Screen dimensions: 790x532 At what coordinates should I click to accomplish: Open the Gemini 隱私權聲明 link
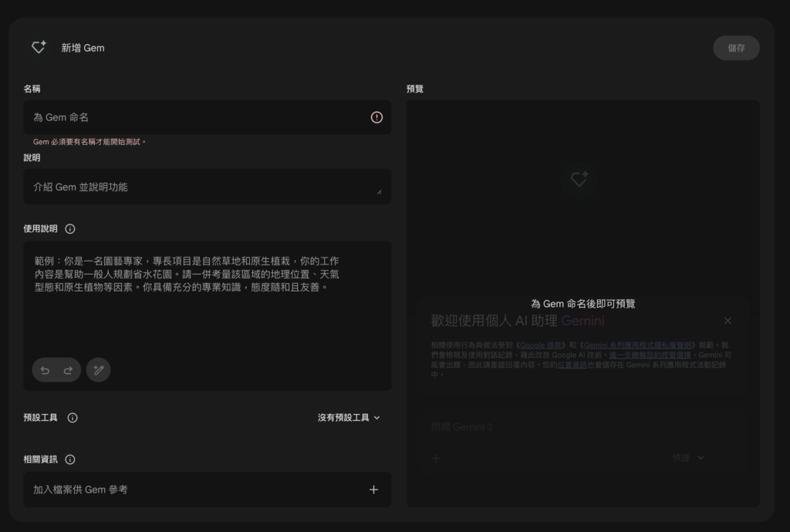point(637,344)
